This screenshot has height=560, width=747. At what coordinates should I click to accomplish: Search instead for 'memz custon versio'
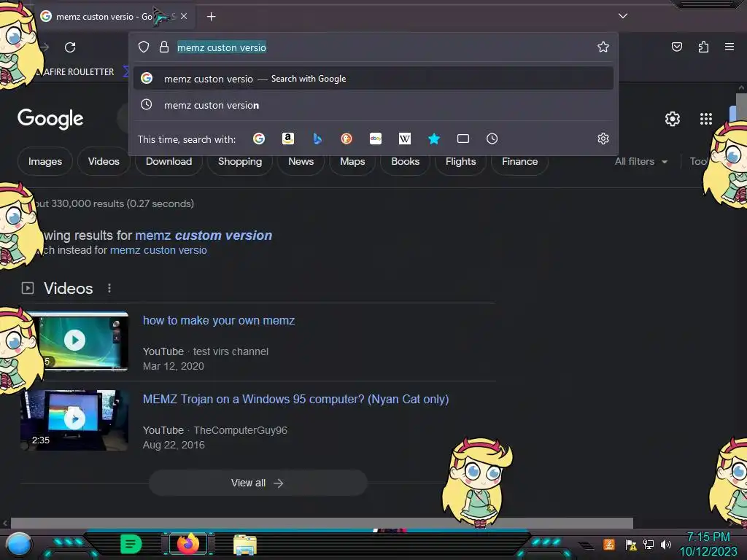[158, 250]
